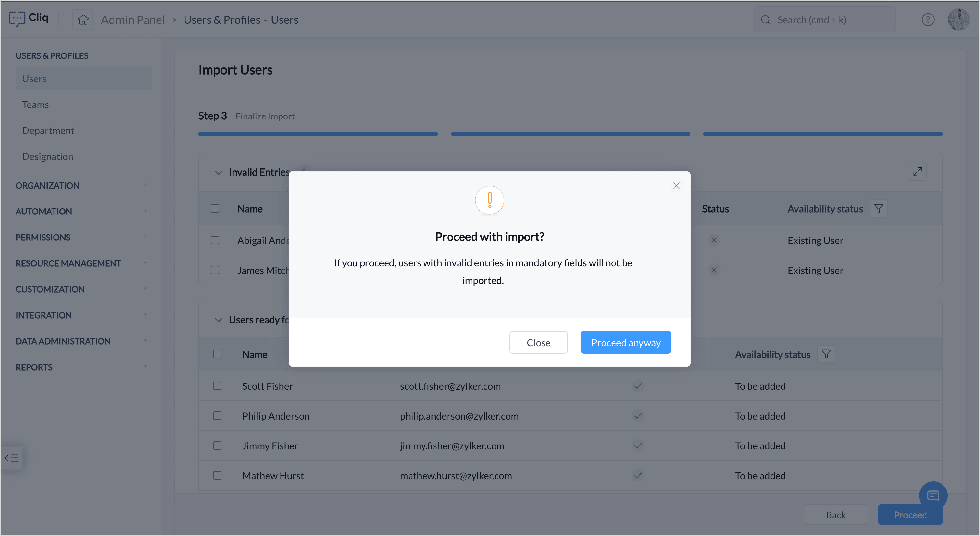
Task: Check the Mathew Hurst checkbox
Action: (217, 475)
